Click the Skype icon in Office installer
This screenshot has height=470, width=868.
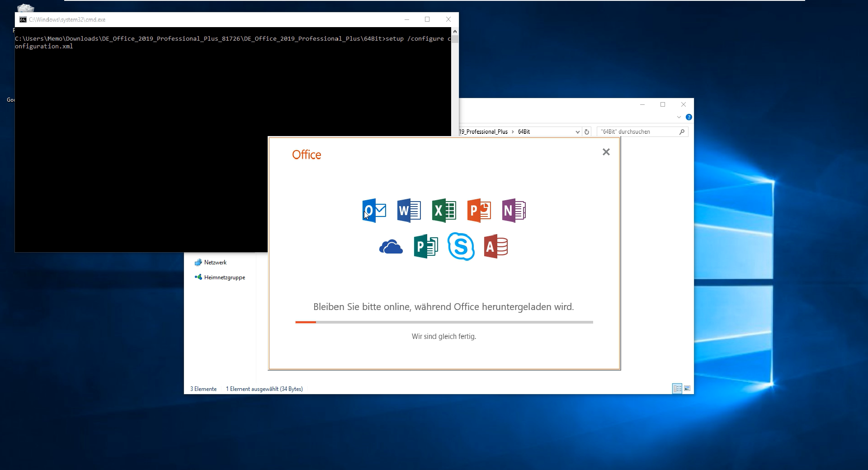[x=461, y=247]
